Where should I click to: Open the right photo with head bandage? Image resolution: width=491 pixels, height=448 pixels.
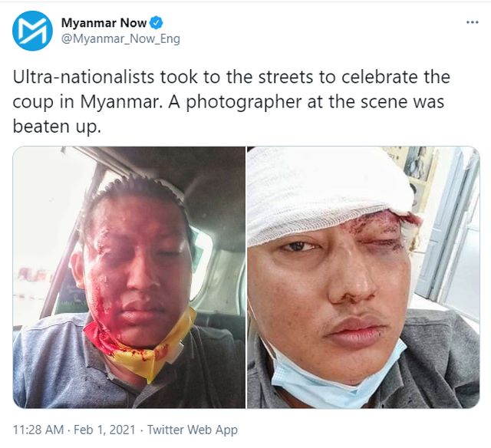pyautogui.click(x=363, y=278)
